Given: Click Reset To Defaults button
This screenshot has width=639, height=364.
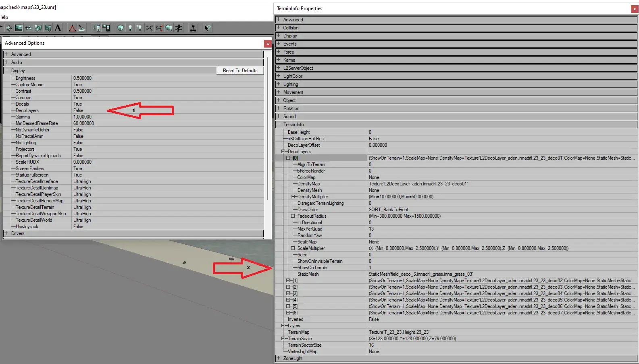Looking at the screenshot, I should click(240, 71).
